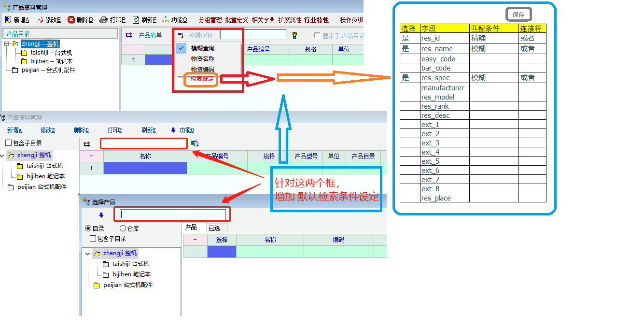
Task: Enable the 显示子 产品目录 checkbox
Action: point(317,36)
